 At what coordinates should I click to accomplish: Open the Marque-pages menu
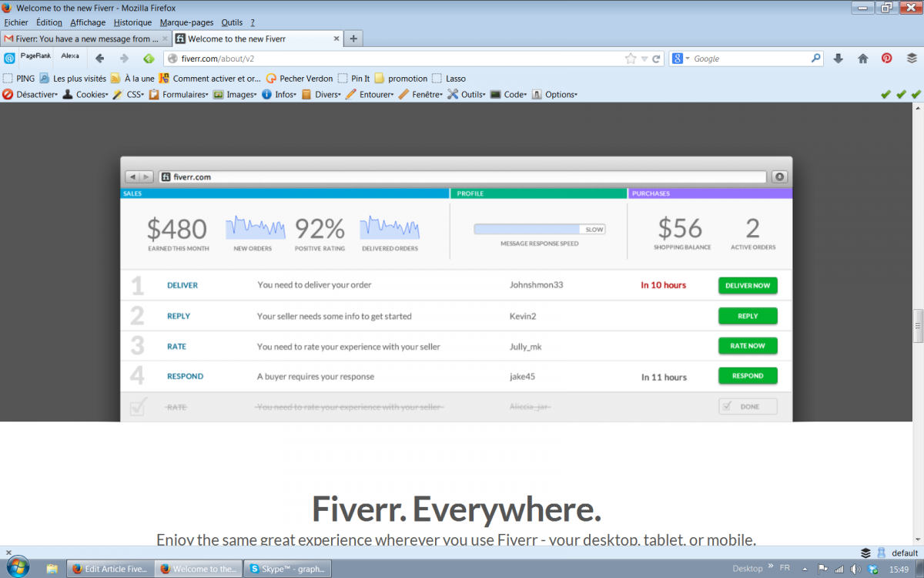186,22
